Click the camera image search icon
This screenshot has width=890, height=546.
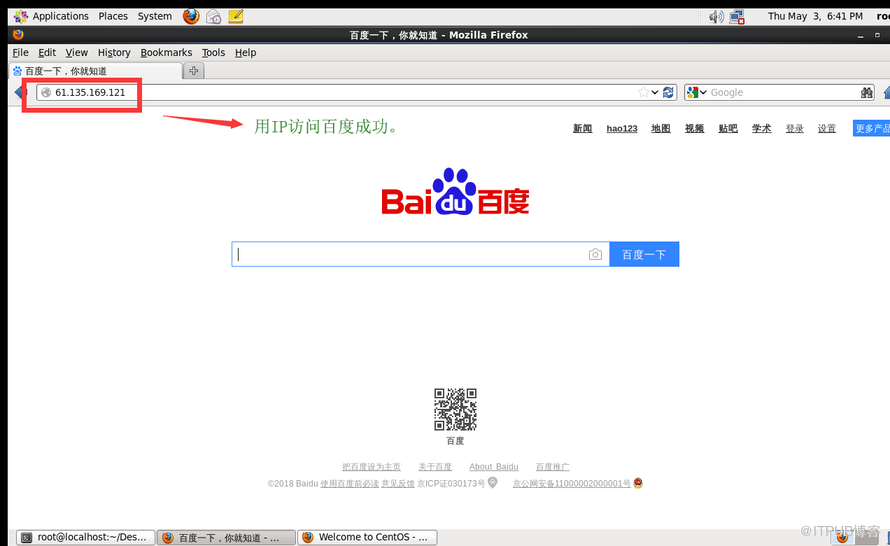[595, 254]
